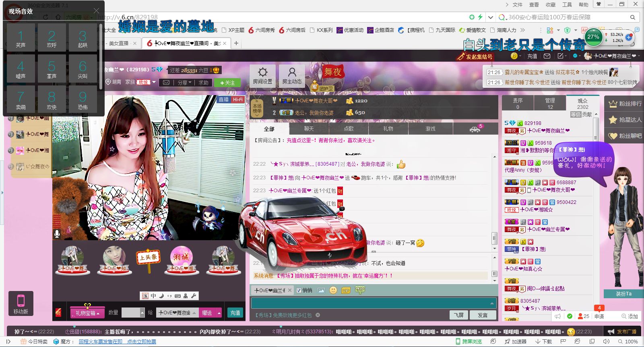Click the 添加 add search button
The height and width of the screenshot is (347, 644).
tap(630, 316)
